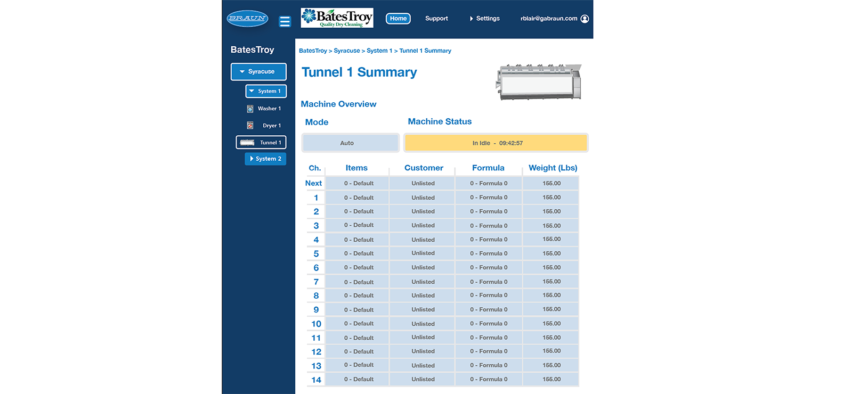Viewport: 868px width, 394px height.
Task: Click the Tunnel 1 Summary breadcrumb
Action: 425,51
